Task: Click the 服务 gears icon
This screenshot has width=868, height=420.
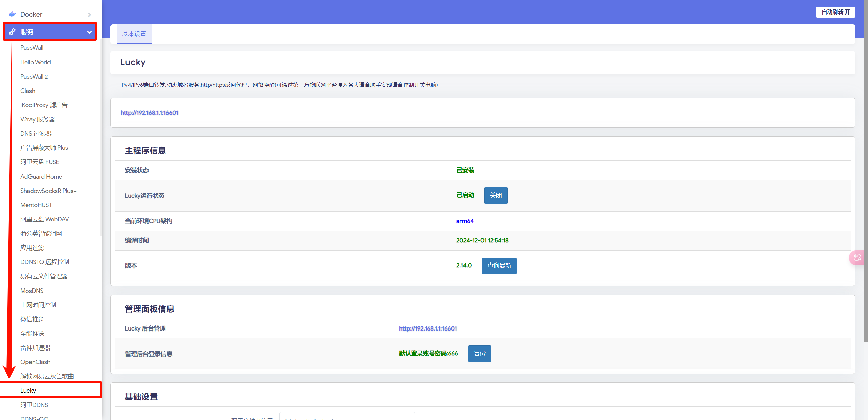Action: (13, 32)
